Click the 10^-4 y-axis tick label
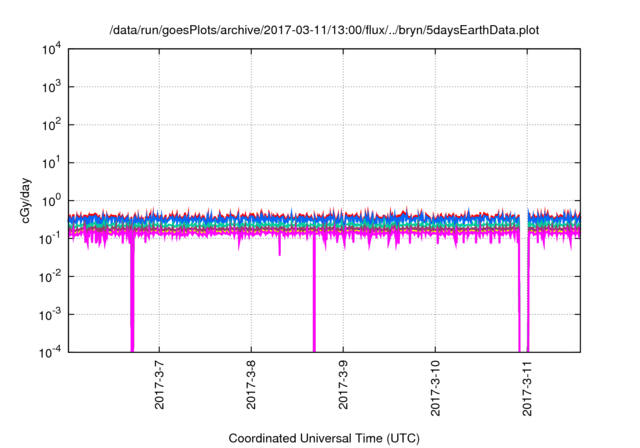Screen dimensions: 640x448 click(51, 352)
